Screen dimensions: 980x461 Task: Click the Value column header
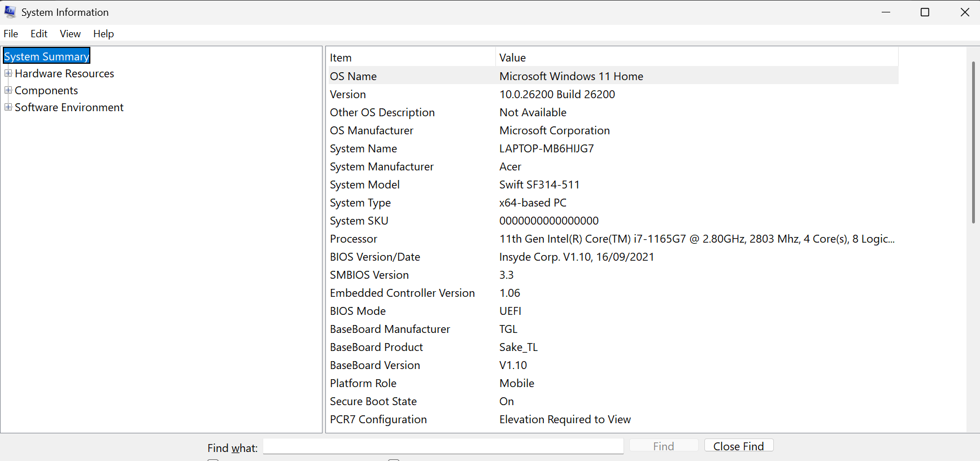697,58
